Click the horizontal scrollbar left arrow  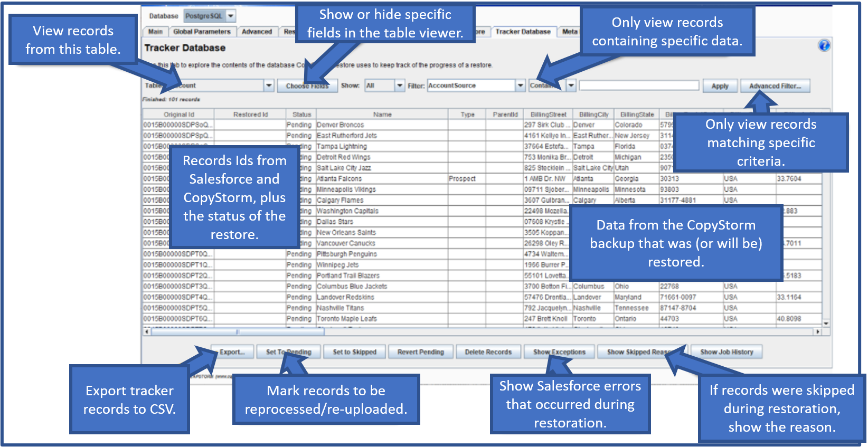coord(147,332)
